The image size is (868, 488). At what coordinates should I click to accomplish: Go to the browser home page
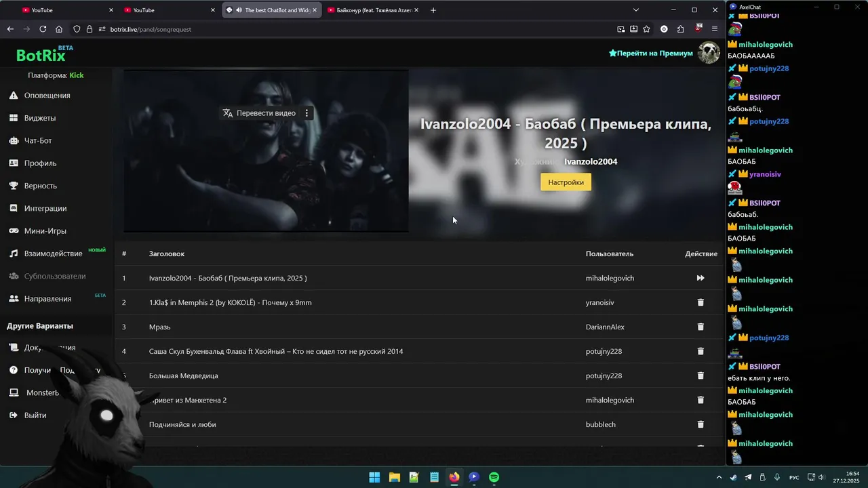[59, 29]
